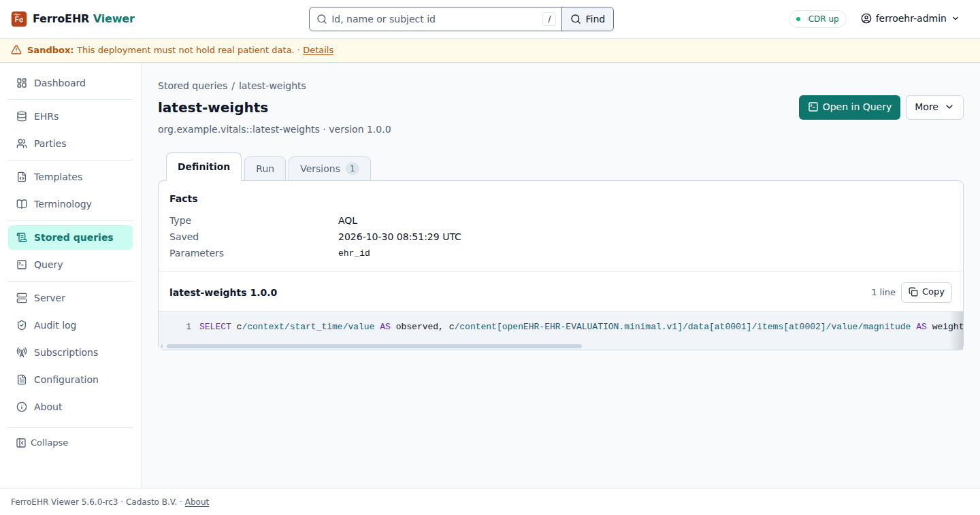
Task: Click the slash keyboard shortcut hint
Action: point(549,19)
